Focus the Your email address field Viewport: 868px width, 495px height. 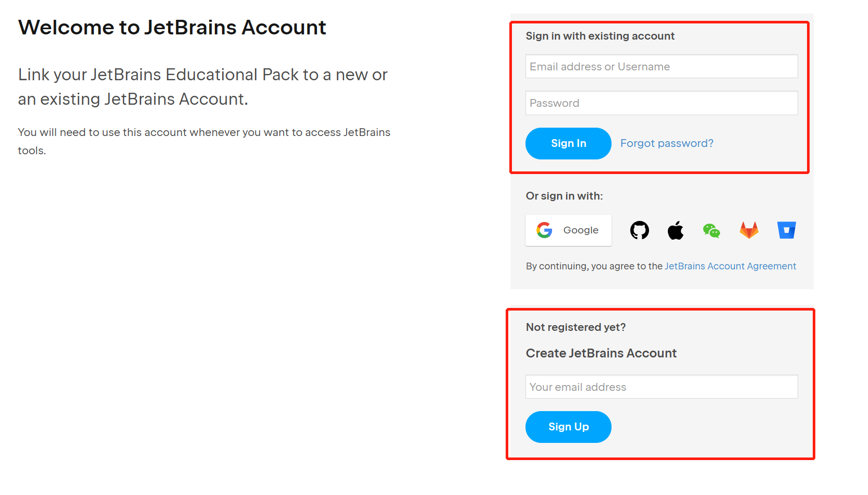661,387
